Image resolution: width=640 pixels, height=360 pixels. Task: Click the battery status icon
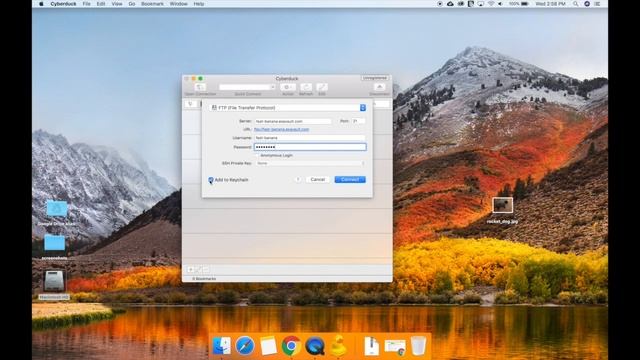(525, 4)
